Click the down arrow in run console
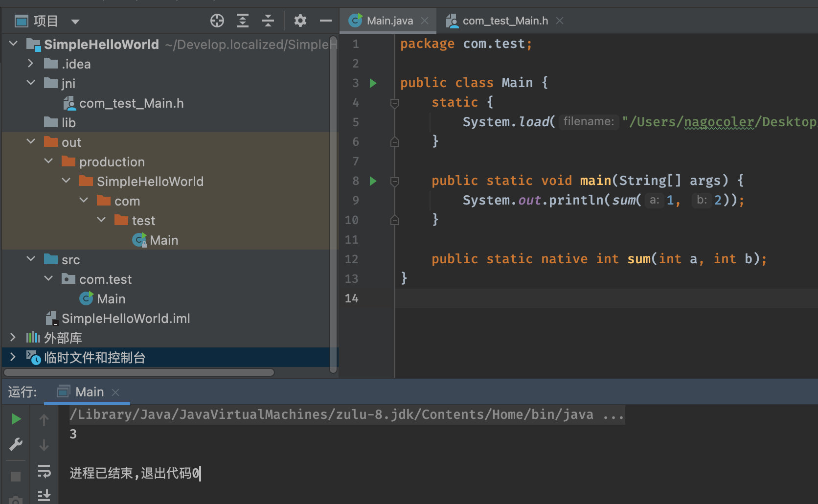The image size is (818, 504). click(x=44, y=445)
